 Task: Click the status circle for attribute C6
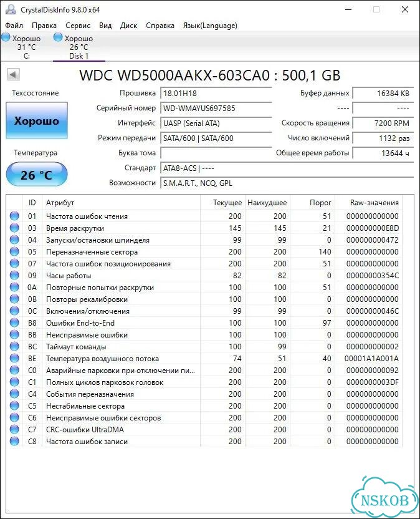14,418
